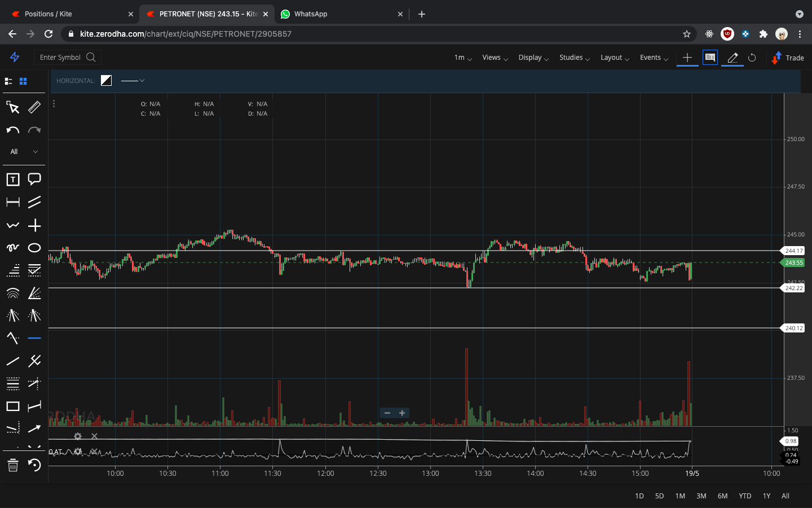Open the All drawings filter dropdown
Viewport: 812px width, 508px height.
[x=24, y=151]
